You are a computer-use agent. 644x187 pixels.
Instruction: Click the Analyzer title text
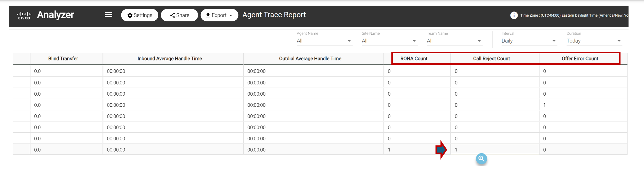click(56, 15)
